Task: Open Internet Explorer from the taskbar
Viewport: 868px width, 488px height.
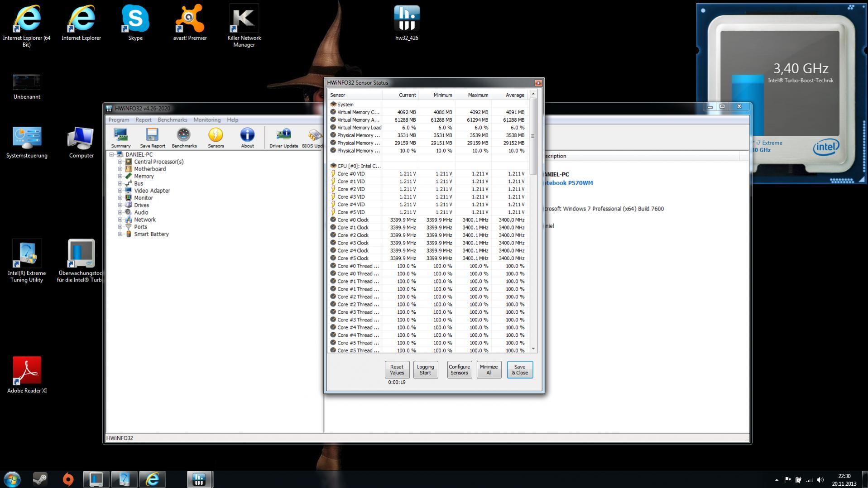Action: [152, 479]
